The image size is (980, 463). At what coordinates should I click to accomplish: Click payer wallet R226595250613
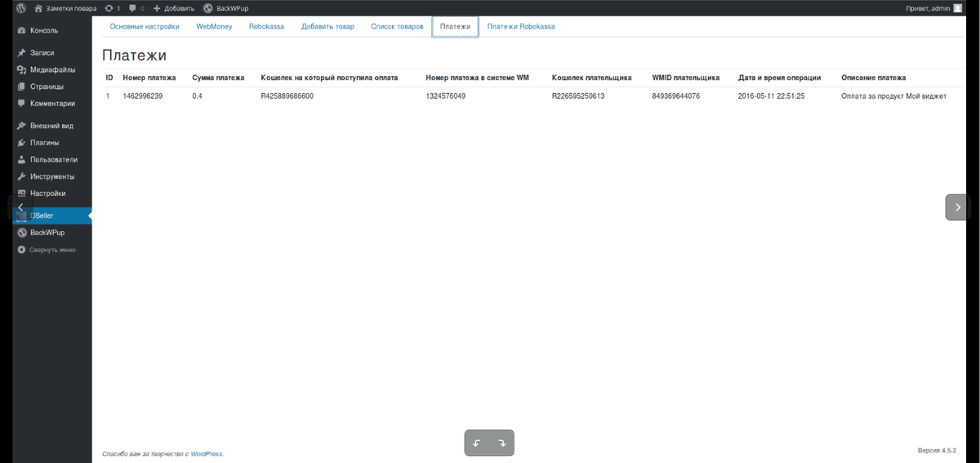578,96
